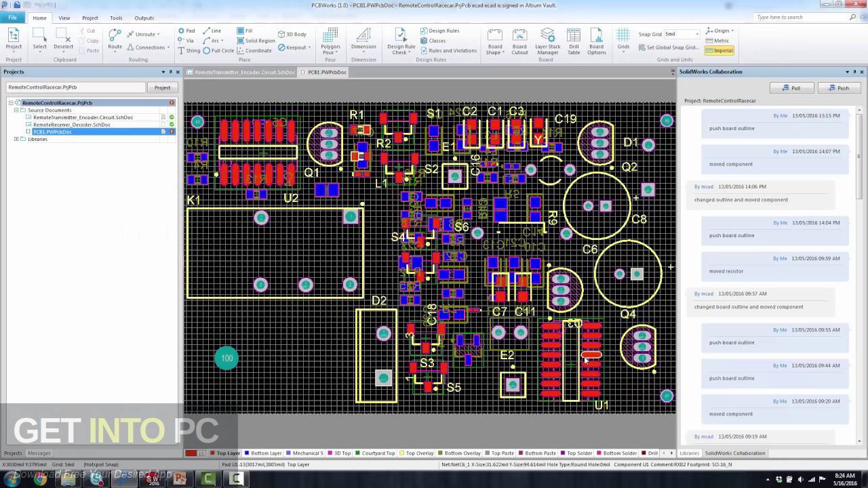Open the Keepout dropdown

tap(294, 47)
